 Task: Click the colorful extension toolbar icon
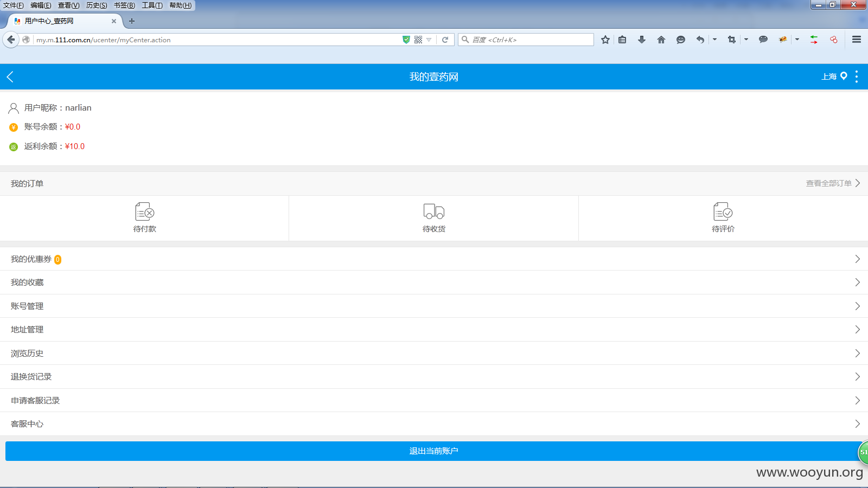783,40
